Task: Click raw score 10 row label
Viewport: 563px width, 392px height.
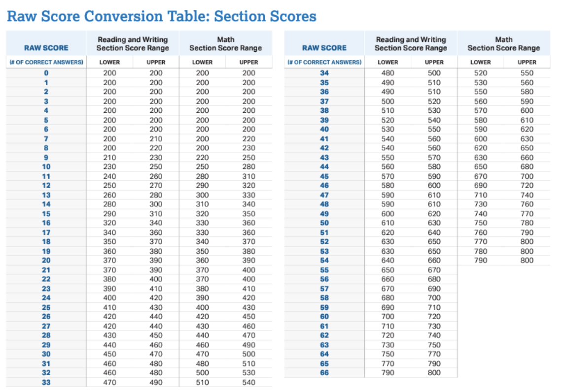Action: pyautogui.click(x=46, y=166)
